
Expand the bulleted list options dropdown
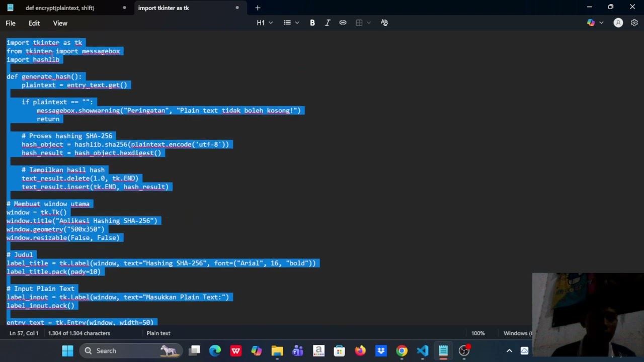point(297,23)
